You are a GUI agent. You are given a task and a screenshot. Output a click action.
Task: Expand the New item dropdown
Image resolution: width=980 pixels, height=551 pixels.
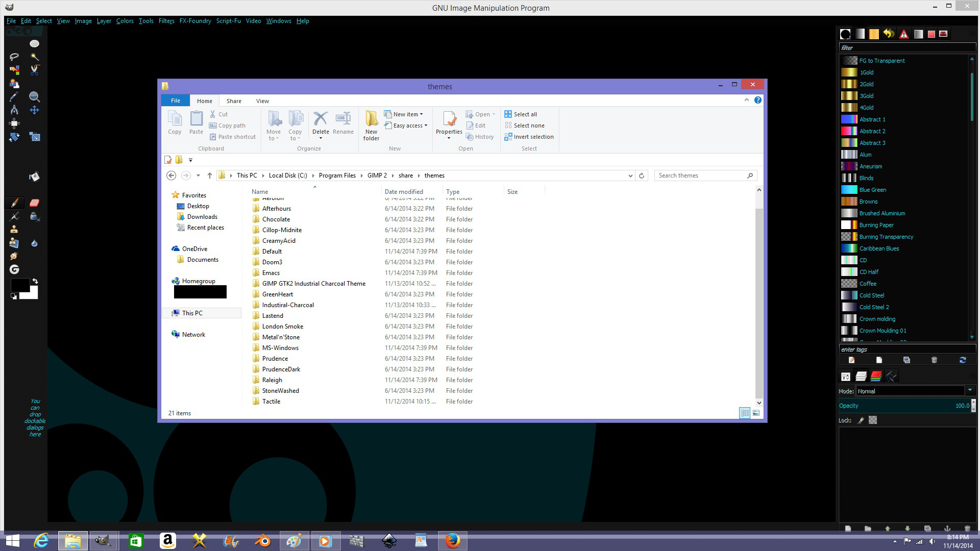(x=404, y=114)
